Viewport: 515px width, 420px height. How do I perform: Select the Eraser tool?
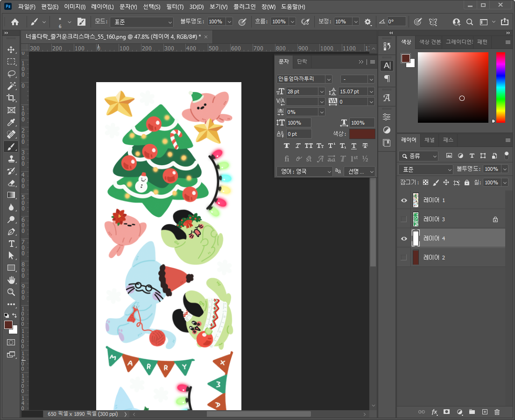[x=11, y=183]
